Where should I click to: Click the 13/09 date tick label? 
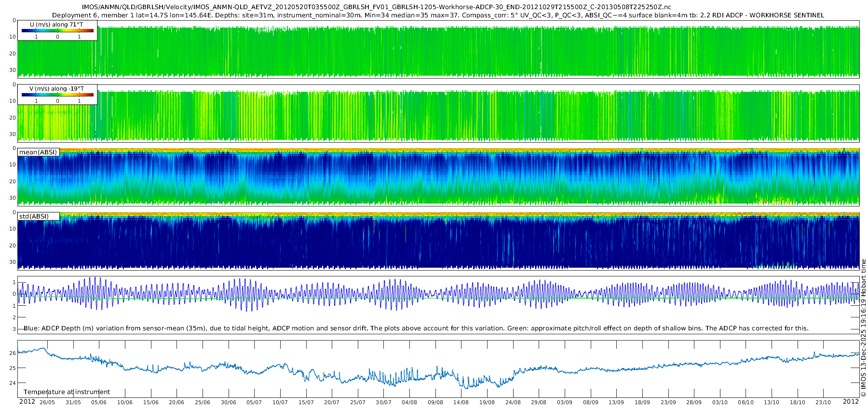pos(616,402)
